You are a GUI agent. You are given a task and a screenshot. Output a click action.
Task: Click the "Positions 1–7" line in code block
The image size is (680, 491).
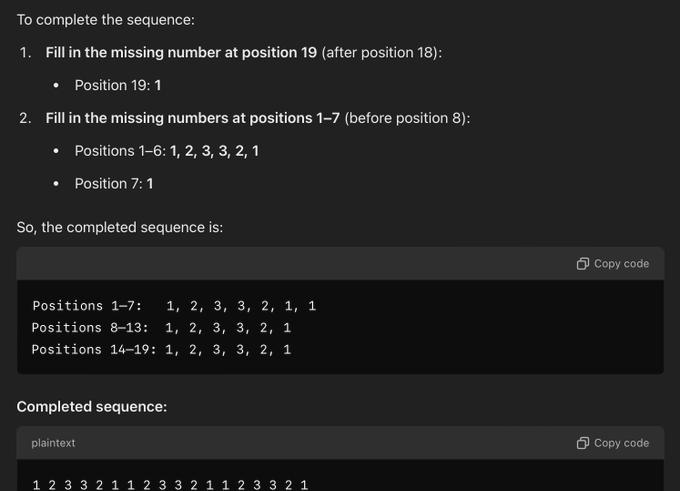(x=174, y=306)
